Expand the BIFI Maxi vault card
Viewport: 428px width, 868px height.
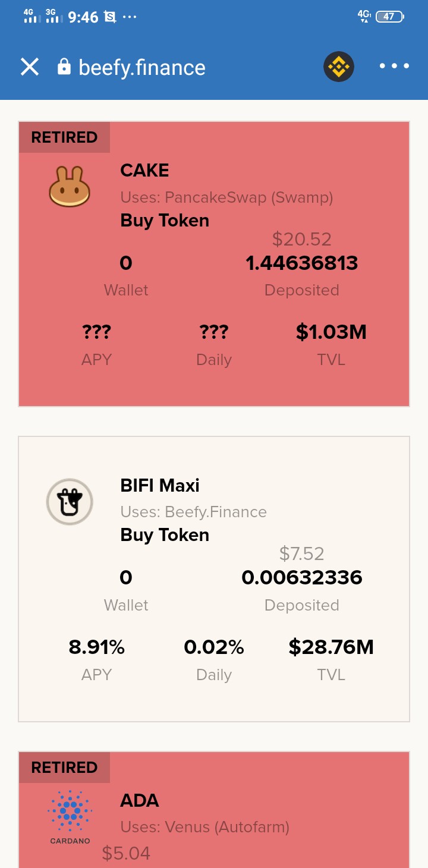click(x=214, y=579)
